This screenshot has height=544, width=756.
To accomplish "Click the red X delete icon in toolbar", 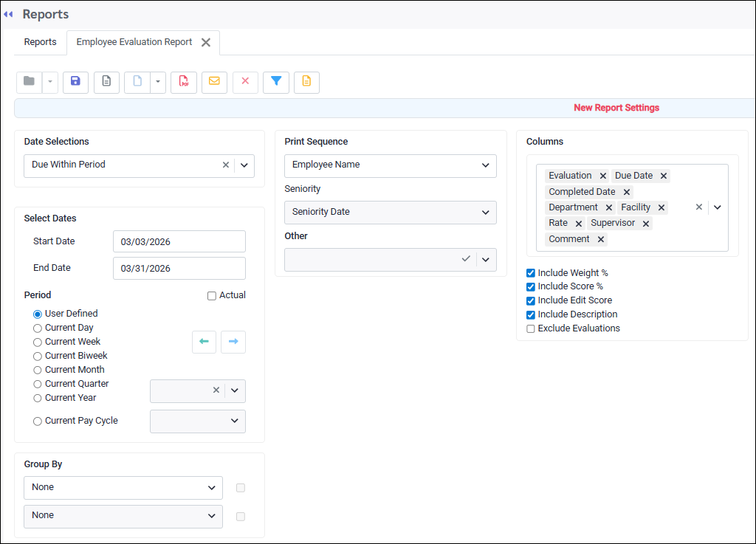I will coord(245,82).
